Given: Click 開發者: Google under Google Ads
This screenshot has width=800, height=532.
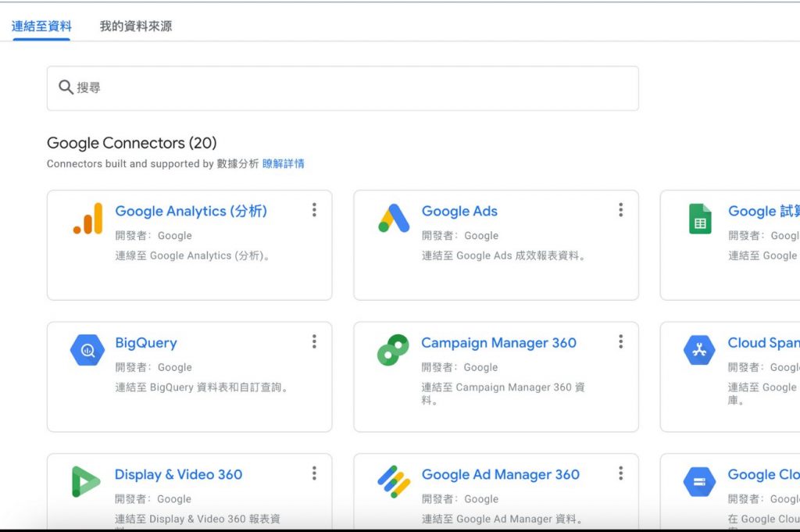Looking at the screenshot, I should coord(460,236).
